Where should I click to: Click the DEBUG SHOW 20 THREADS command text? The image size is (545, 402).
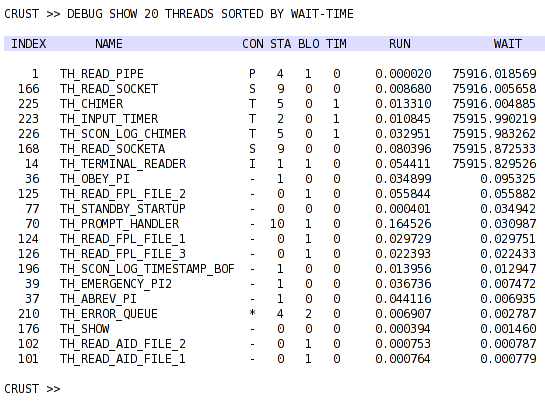tap(140, 14)
